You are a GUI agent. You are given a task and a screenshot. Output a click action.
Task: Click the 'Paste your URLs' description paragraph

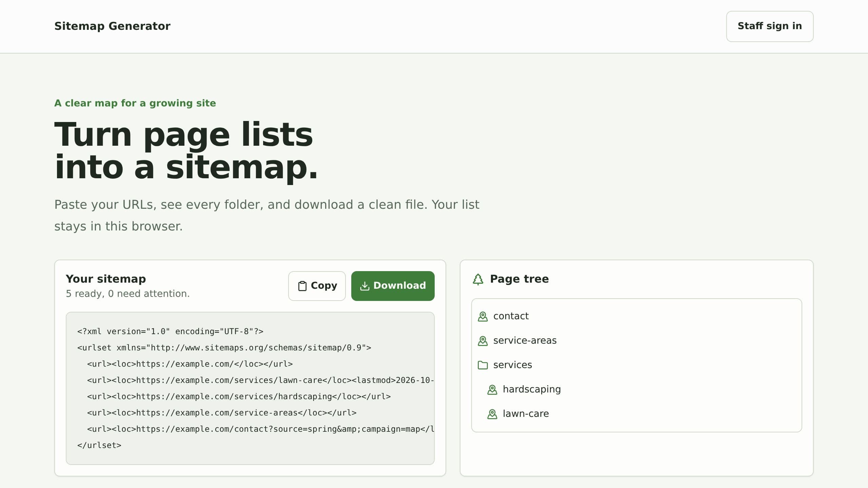click(x=267, y=216)
